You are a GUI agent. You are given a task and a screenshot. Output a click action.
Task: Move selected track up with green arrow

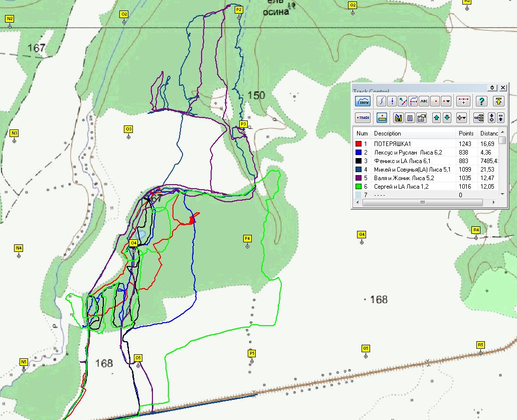[x=436, y=117]
